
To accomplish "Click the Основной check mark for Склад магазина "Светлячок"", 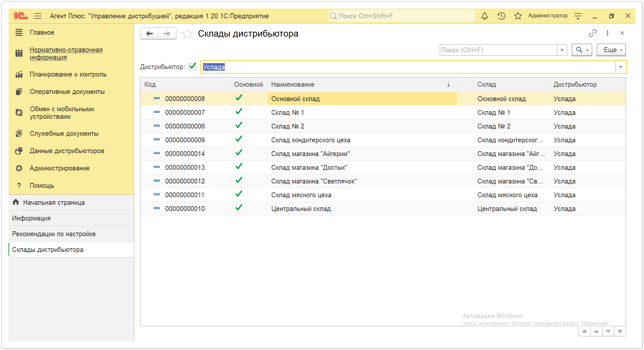I will point(239,180).
